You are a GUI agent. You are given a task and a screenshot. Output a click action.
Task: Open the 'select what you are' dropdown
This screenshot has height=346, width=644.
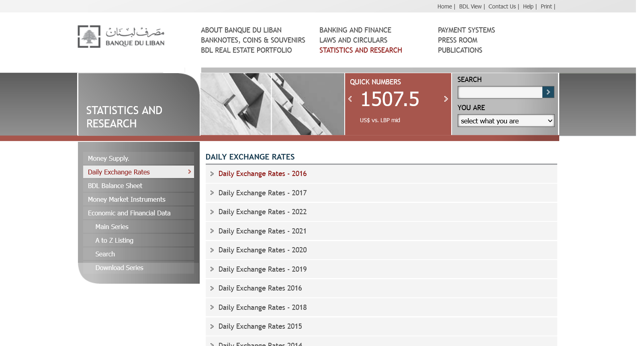pos(506,121)
